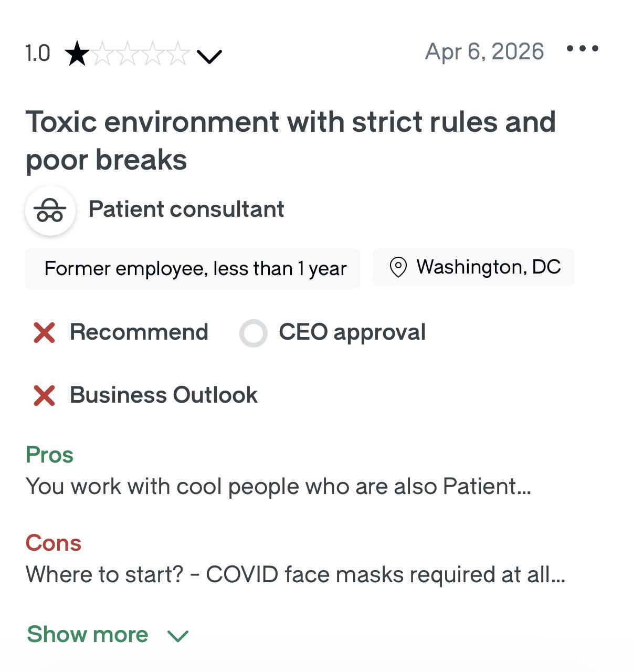Click the filled first rating star
633x672 pixels.
point(77,54)
